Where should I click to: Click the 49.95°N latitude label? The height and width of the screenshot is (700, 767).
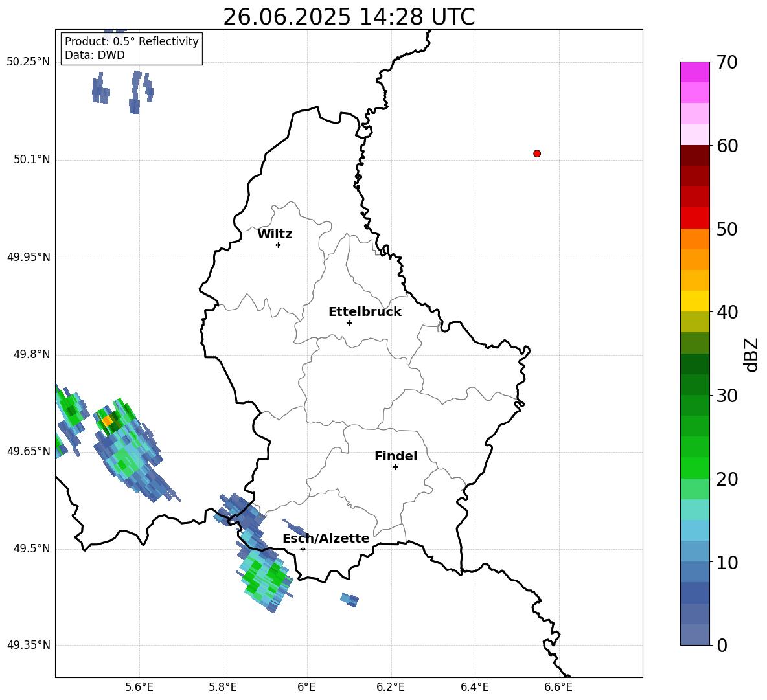click(29, 257)
